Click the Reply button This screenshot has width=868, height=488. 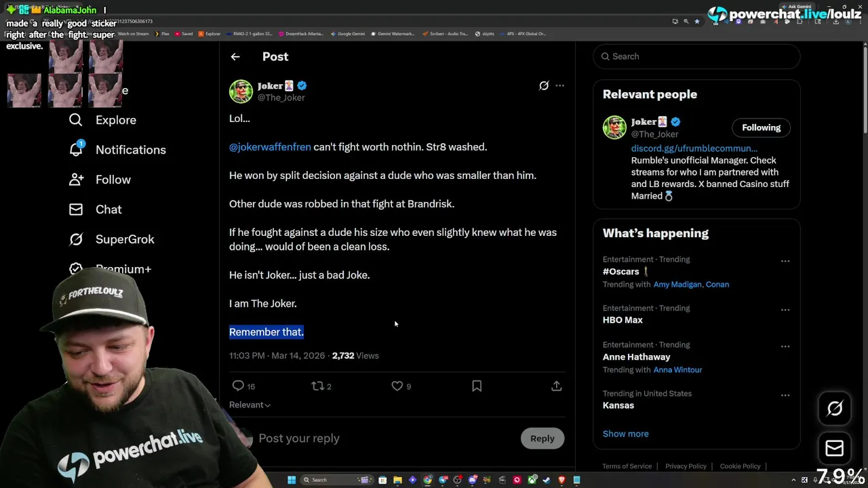point(542,439)
